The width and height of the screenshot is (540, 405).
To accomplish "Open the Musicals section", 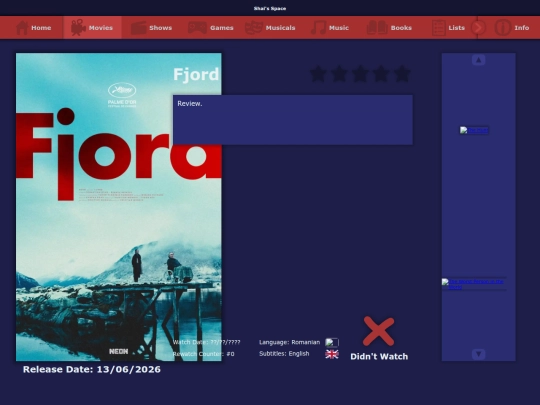I will [270, 28].
